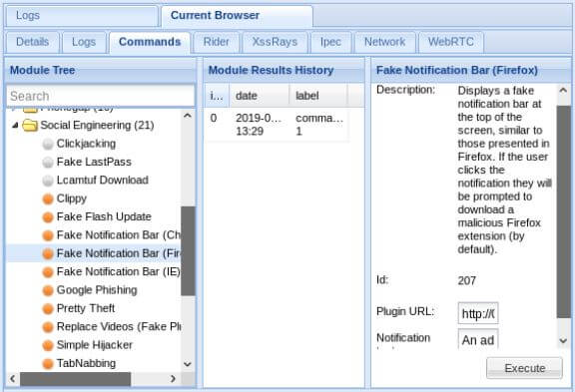Click orange dot next to Fake Notification Bar (IE)

coord(48,272)
